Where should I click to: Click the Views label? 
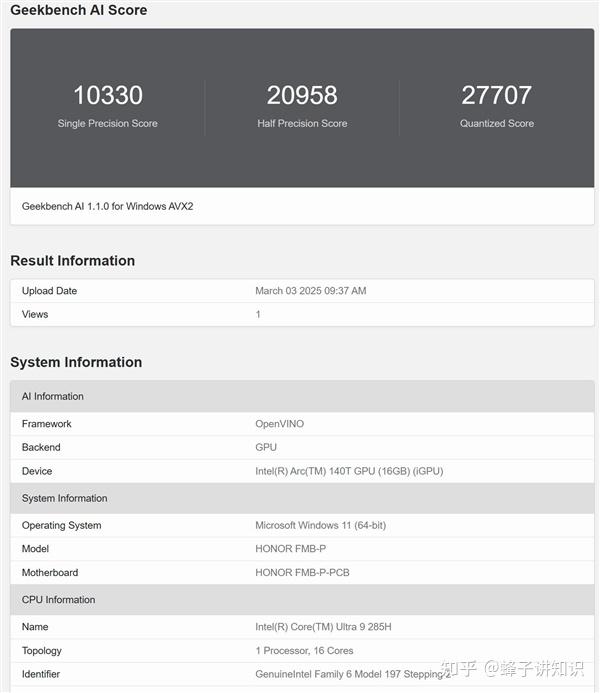pyautogui.click(x=35, y=314)
